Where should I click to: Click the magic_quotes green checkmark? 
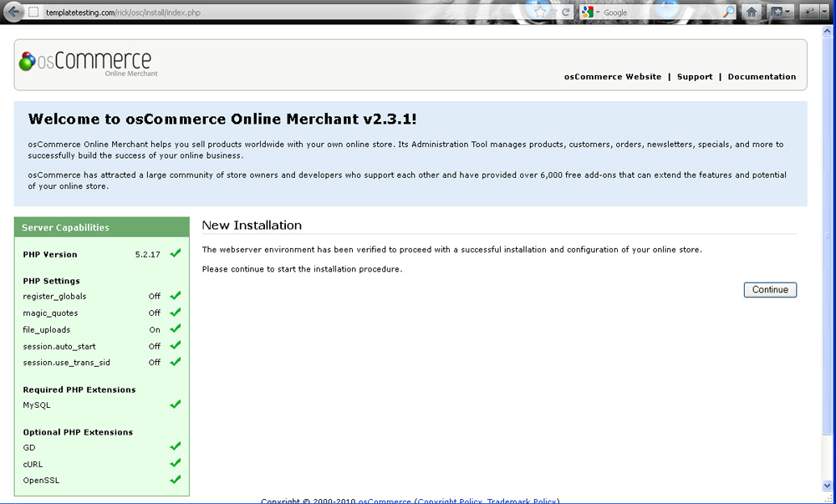coord(175,312)
